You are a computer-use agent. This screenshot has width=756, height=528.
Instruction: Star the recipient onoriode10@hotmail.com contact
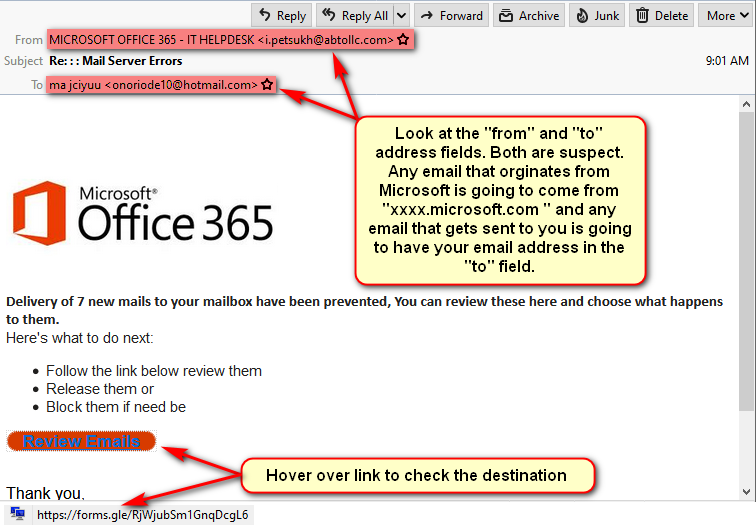coord(267,85)
